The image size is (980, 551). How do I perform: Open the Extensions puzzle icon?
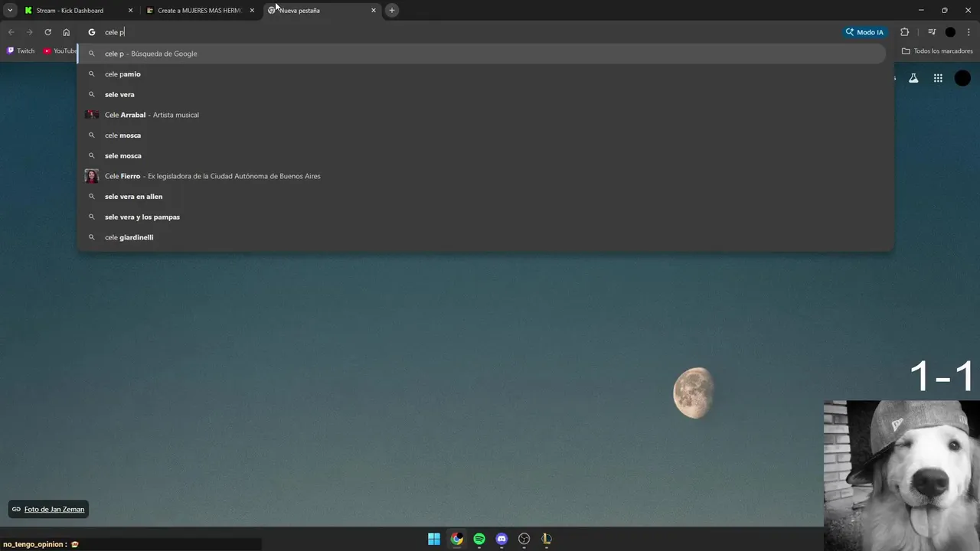pyautogui.click(x=904, y=32)
